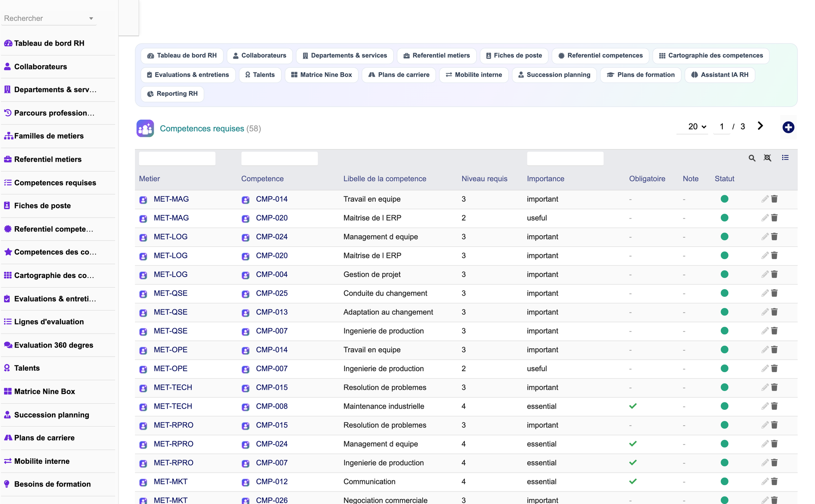Sort by Importance column header
815x504 pixels.
click(x=545, y=179)
